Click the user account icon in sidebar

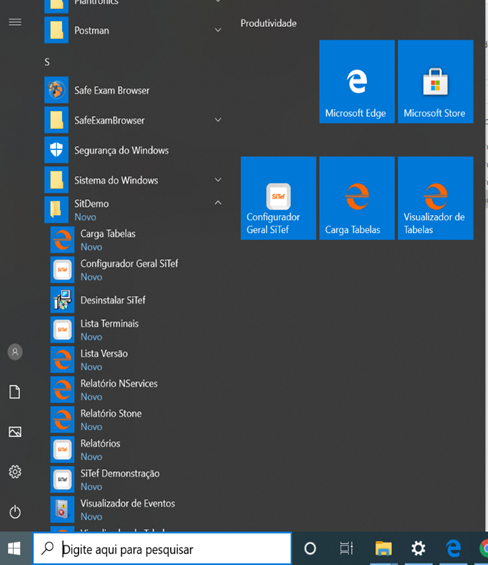click(x=15, y=352)
